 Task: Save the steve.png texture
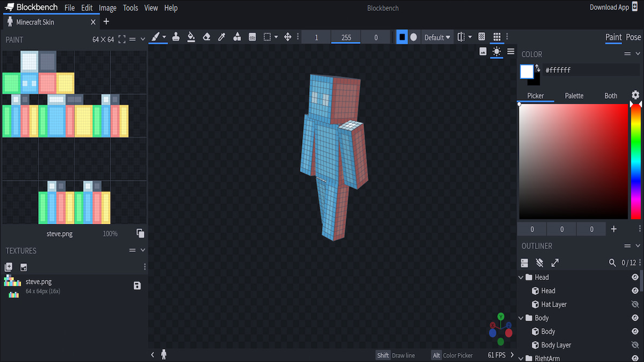[x=137, y=286]
